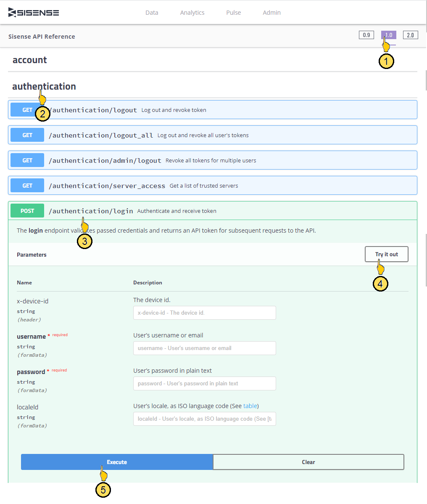Click the Execute button
The image size is (427, 504).
[117, 462]
